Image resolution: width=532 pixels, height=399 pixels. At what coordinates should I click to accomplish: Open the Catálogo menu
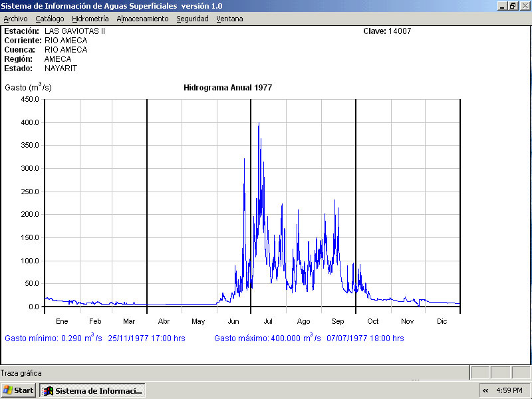50,19
